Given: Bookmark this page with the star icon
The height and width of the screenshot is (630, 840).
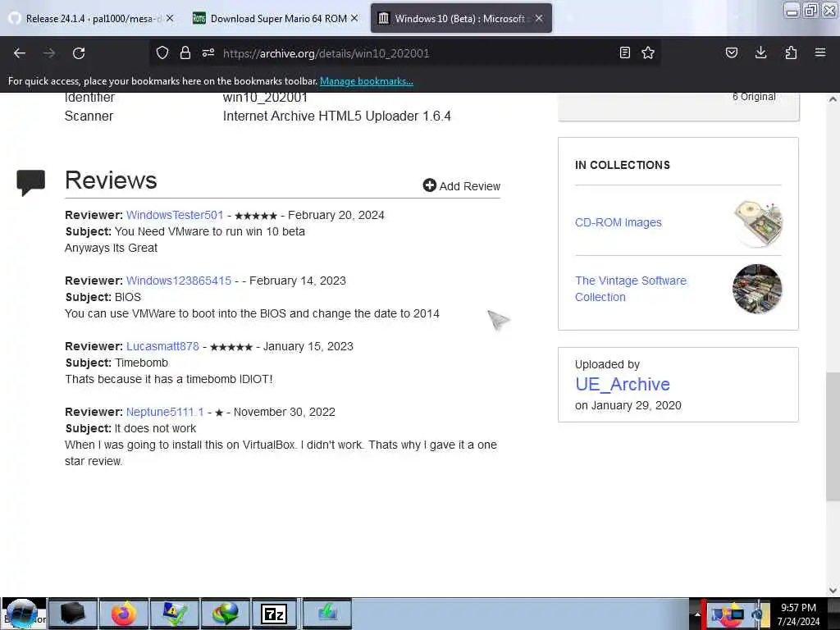Looking at the screenshot, I should (x=648, y=52).
